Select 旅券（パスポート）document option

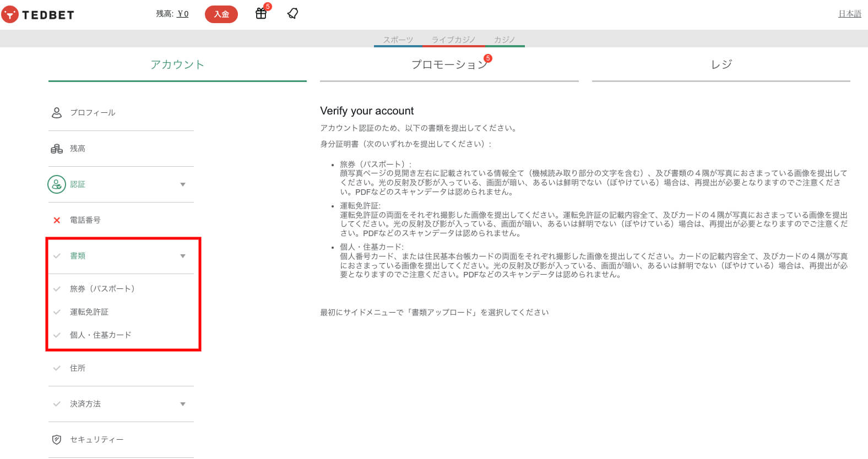102,289
